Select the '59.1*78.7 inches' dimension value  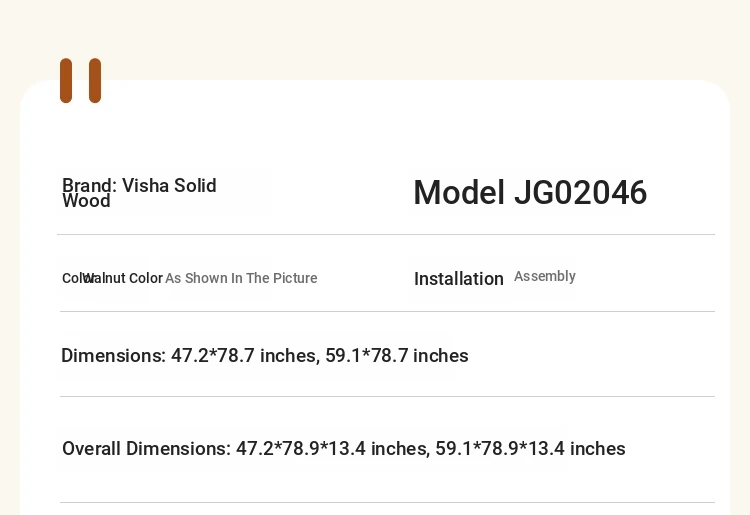397,356
